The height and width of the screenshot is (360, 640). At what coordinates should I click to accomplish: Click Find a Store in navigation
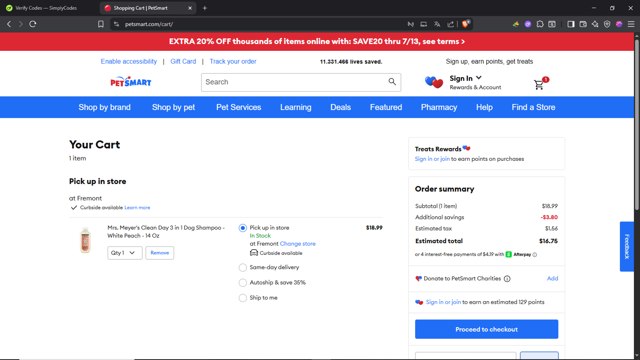pos(533,107)
